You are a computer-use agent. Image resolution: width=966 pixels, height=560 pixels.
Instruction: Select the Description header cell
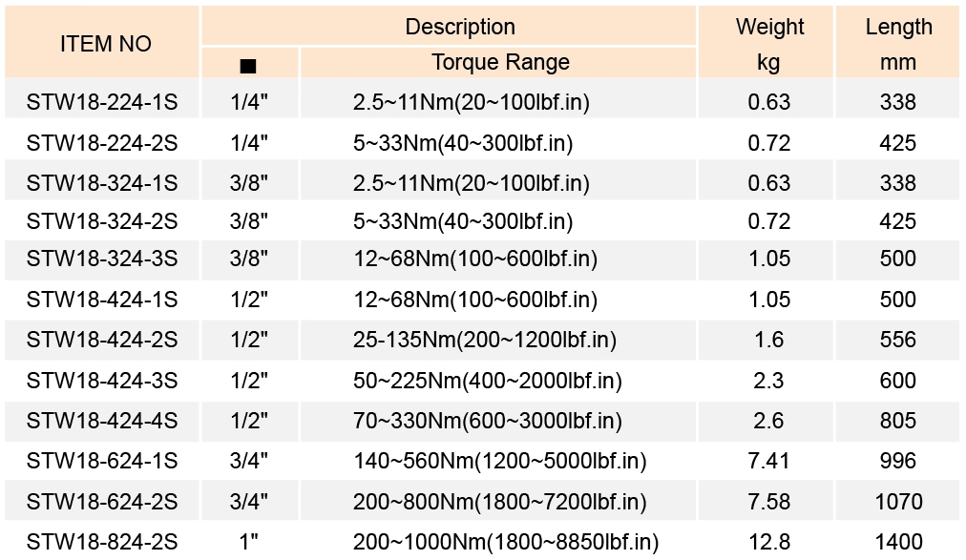point(459,27)
